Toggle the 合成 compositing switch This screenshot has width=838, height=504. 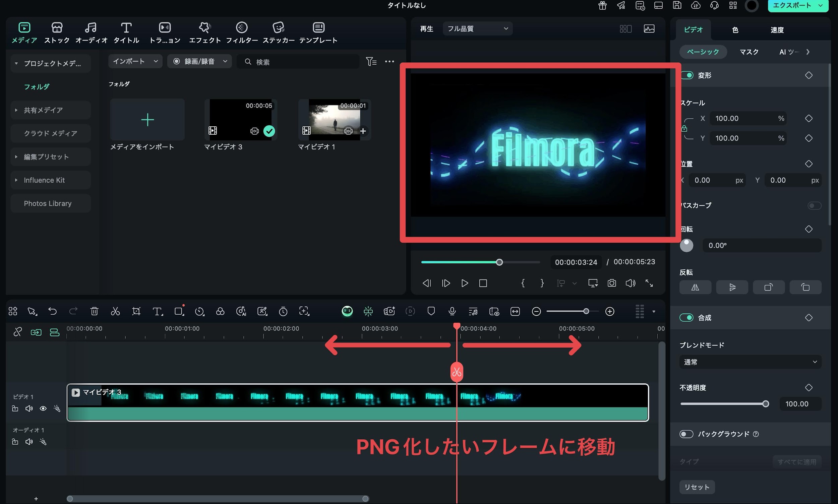point(686,318)
